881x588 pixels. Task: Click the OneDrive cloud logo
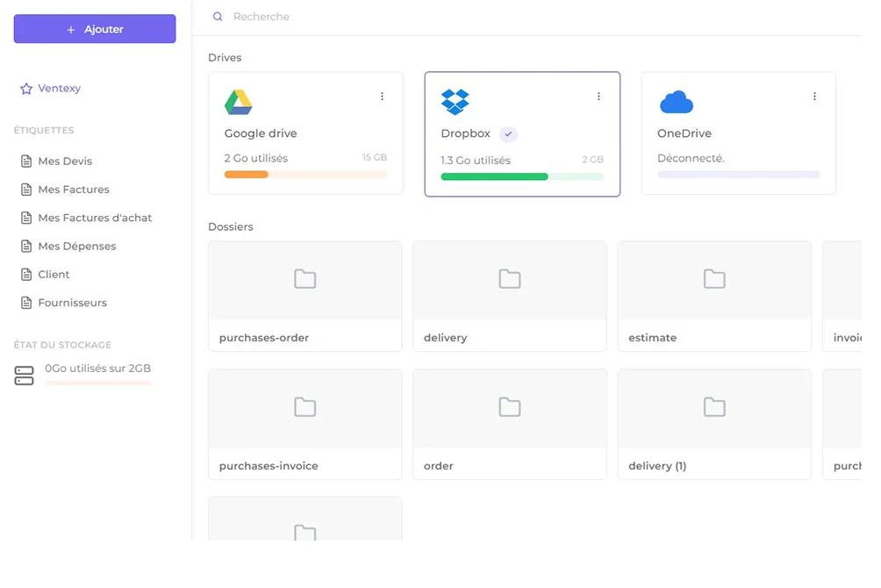676,102
